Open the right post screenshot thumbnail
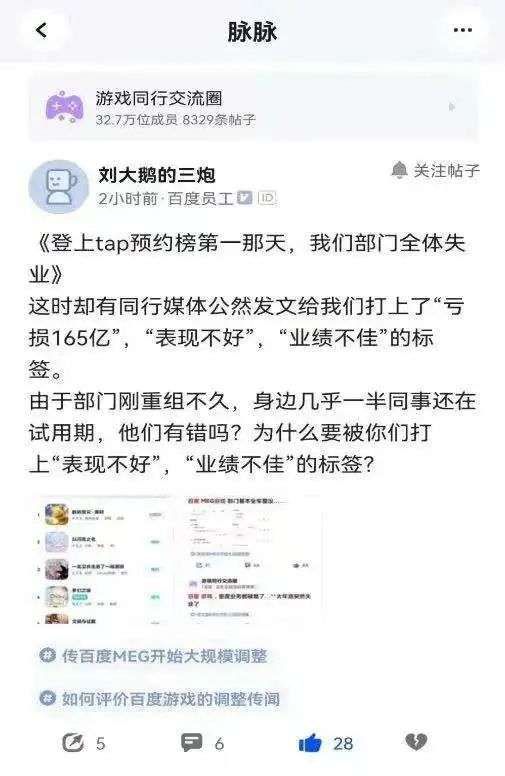The height and width of the screenshot is (776, 505). pos(252,560)
